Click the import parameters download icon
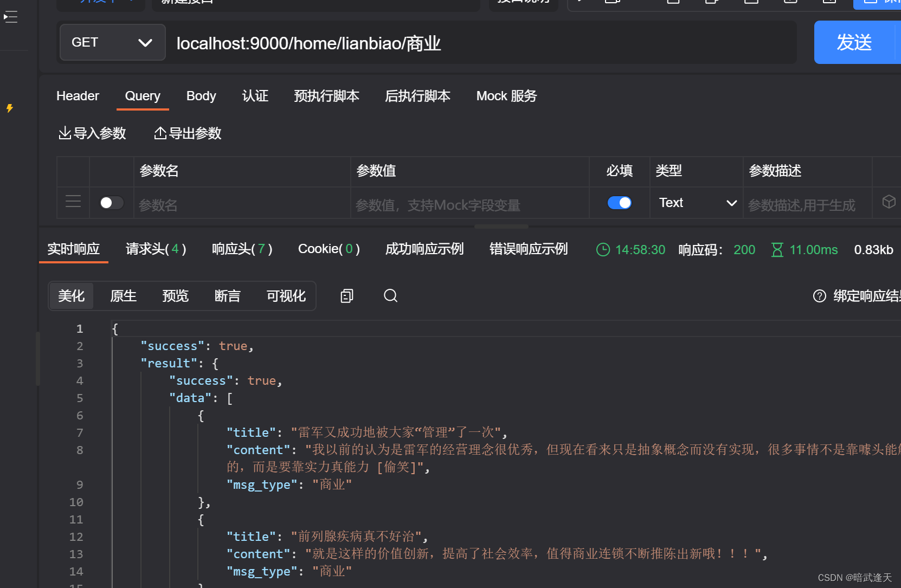The height and width of the screenshot is (588, 901). 65,133
